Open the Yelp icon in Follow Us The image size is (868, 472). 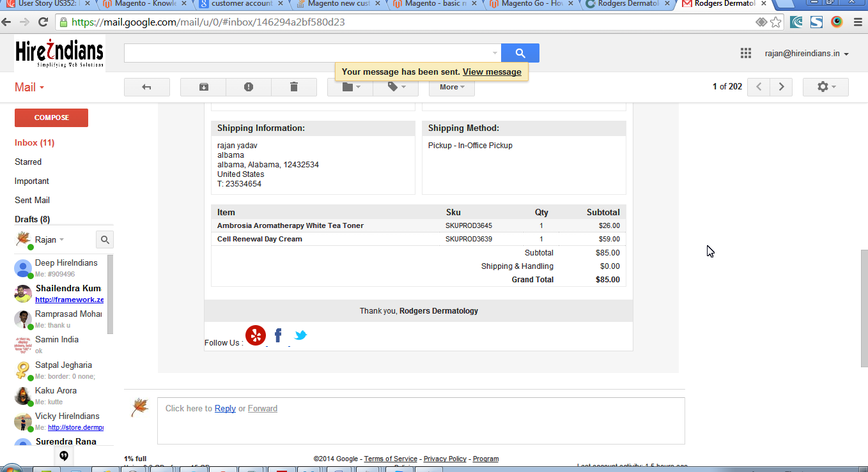(x=256, y=335)
